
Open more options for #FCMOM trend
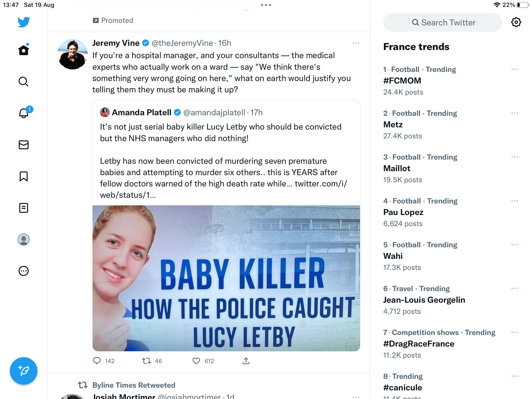point(515,69)
